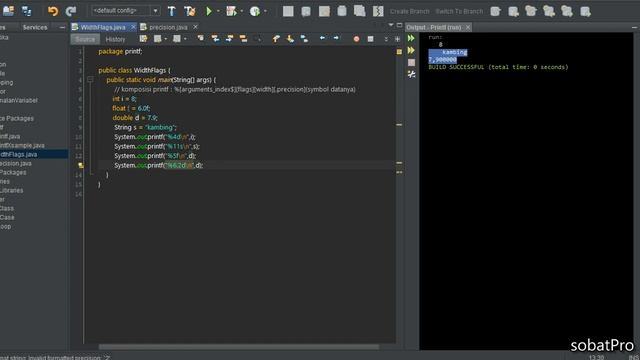This screenshot has width=640, height=360.
Task: Go to the previous bookmark
Action: [276, 38]
